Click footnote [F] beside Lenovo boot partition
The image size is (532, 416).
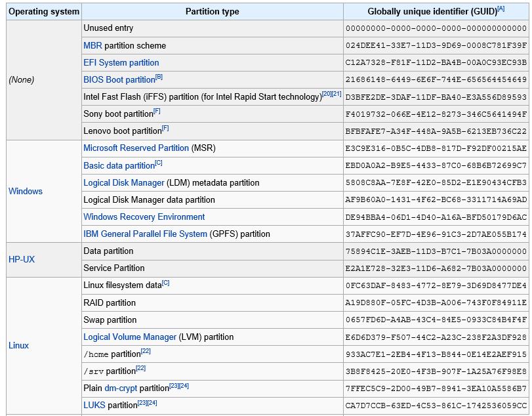click(x=165, y=128)
